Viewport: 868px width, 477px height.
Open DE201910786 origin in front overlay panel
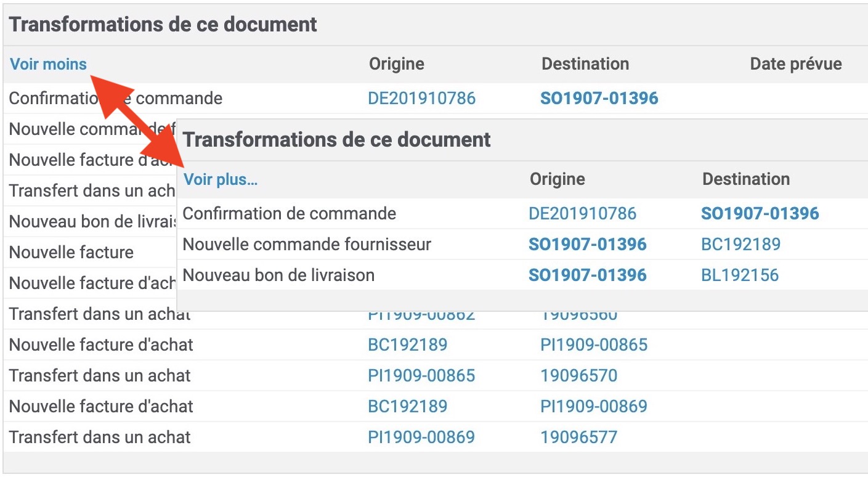[582, 214]
